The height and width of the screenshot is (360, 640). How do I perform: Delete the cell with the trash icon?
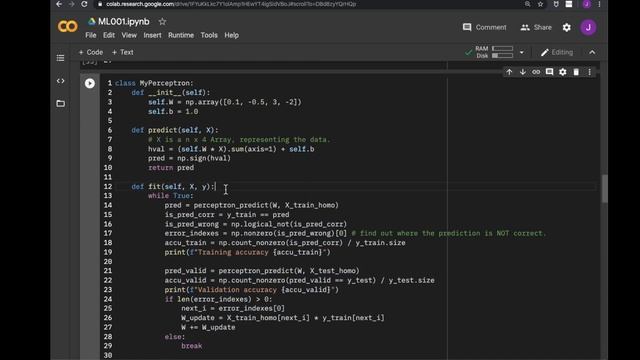click(576, 72)
